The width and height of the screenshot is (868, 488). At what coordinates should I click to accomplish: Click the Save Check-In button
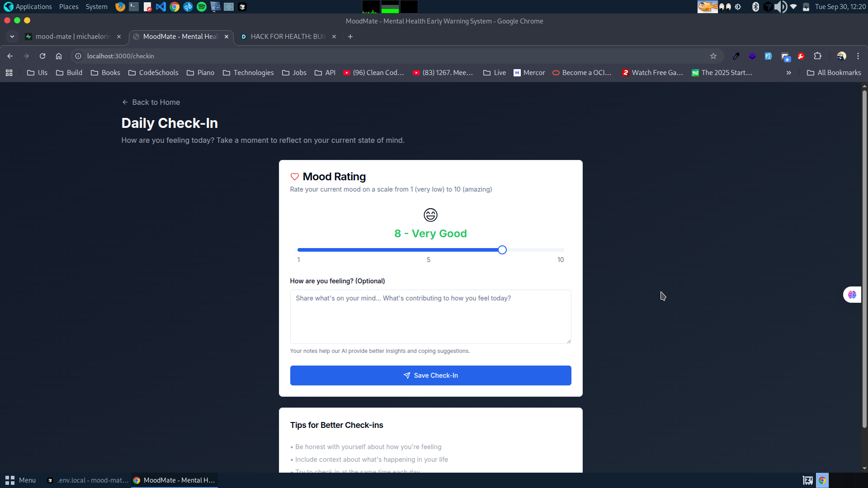point(430,375)
